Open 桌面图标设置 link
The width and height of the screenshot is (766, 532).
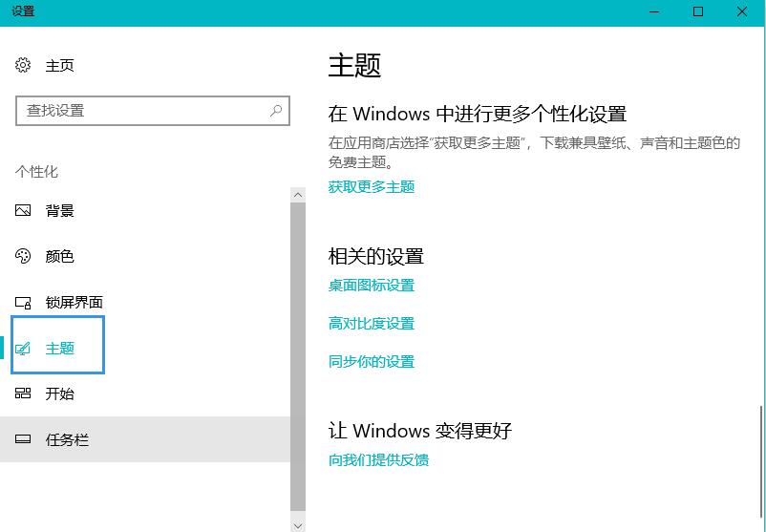(x=372, y=285)
